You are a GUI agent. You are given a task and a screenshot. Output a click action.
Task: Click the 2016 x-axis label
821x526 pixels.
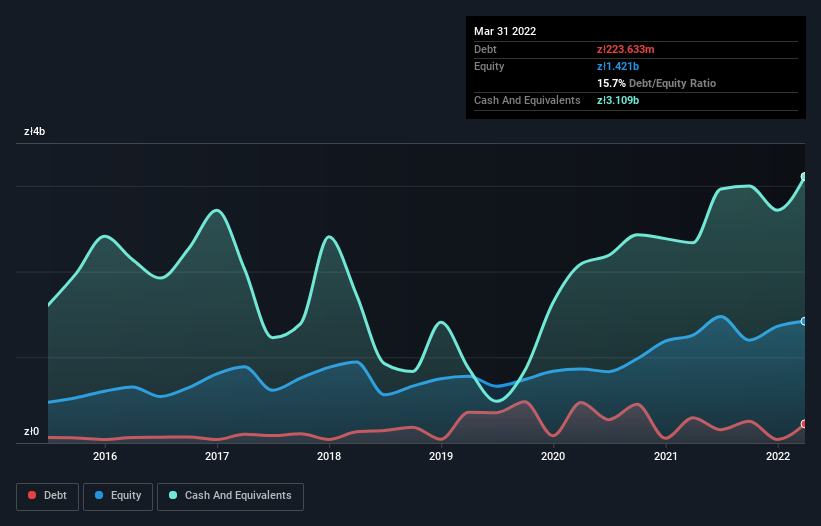pyautogui.click(x=105, y=456)
